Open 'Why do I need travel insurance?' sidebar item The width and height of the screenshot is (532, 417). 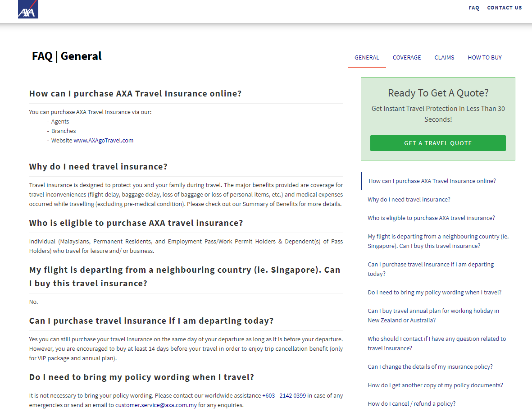409,199
